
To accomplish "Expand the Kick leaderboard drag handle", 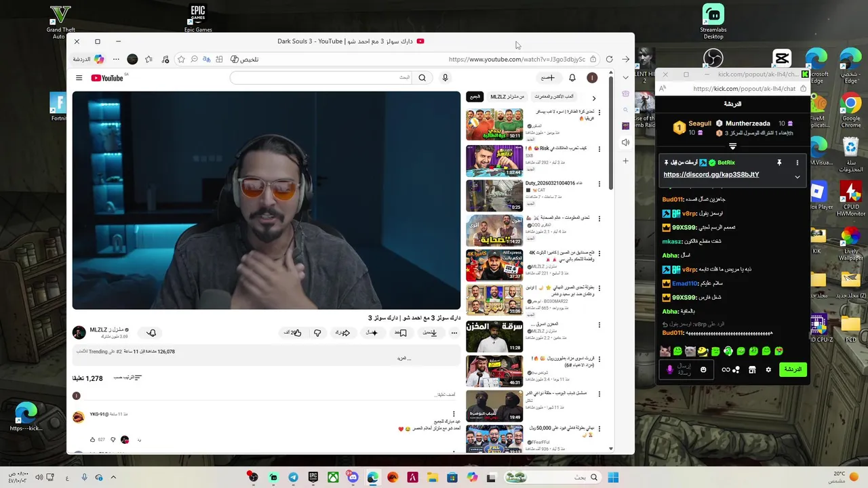I will [732, 146].
